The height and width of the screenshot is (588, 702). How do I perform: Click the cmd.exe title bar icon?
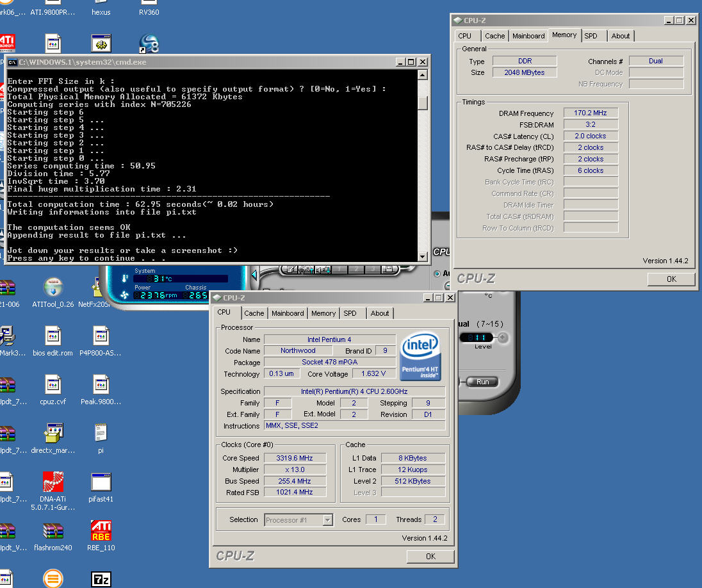[x=12, y=62]
